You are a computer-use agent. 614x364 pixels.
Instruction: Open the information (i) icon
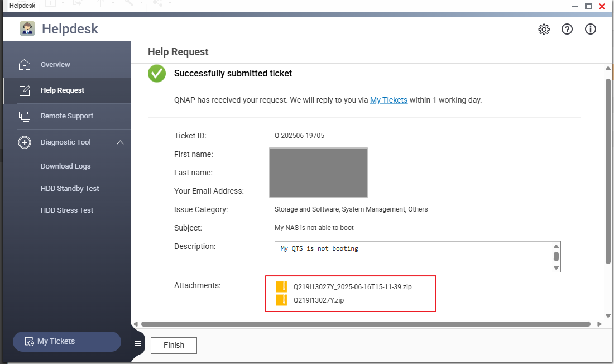[591, 30]
